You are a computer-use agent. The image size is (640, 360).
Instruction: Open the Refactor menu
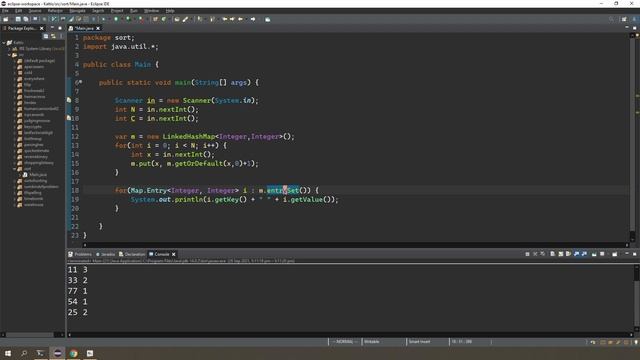click(55, 11)
